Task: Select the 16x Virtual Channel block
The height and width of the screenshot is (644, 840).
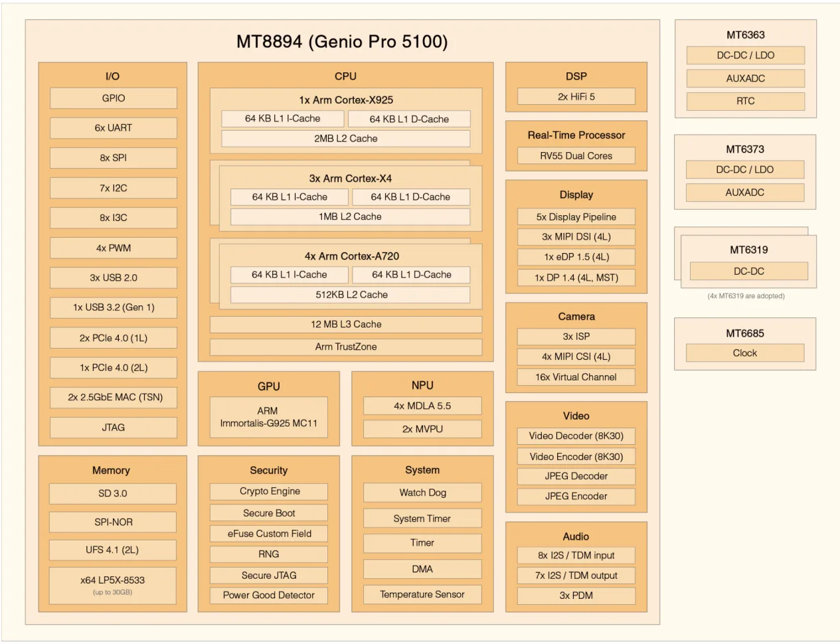Action: [x=576, y=377]
